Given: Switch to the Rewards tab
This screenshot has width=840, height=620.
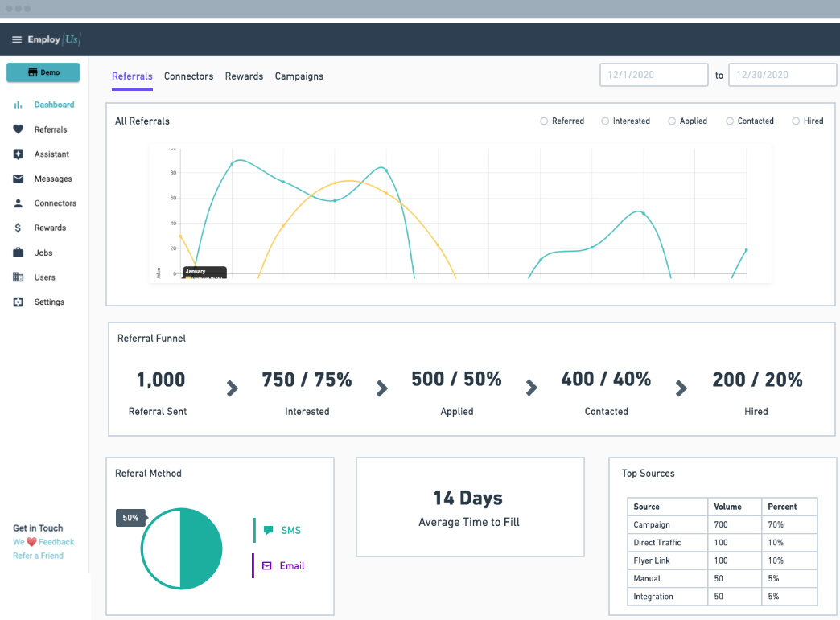Looking at the screenshot, I should click(245, 76).
